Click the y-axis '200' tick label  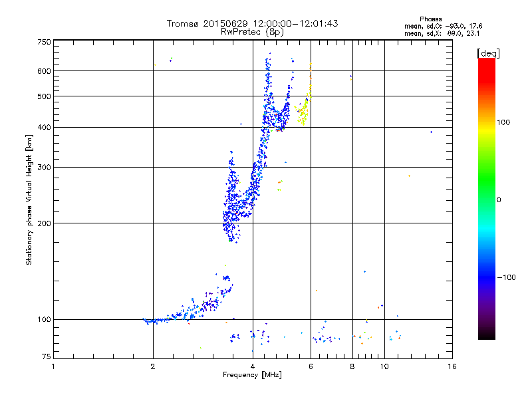coord(44,223)
